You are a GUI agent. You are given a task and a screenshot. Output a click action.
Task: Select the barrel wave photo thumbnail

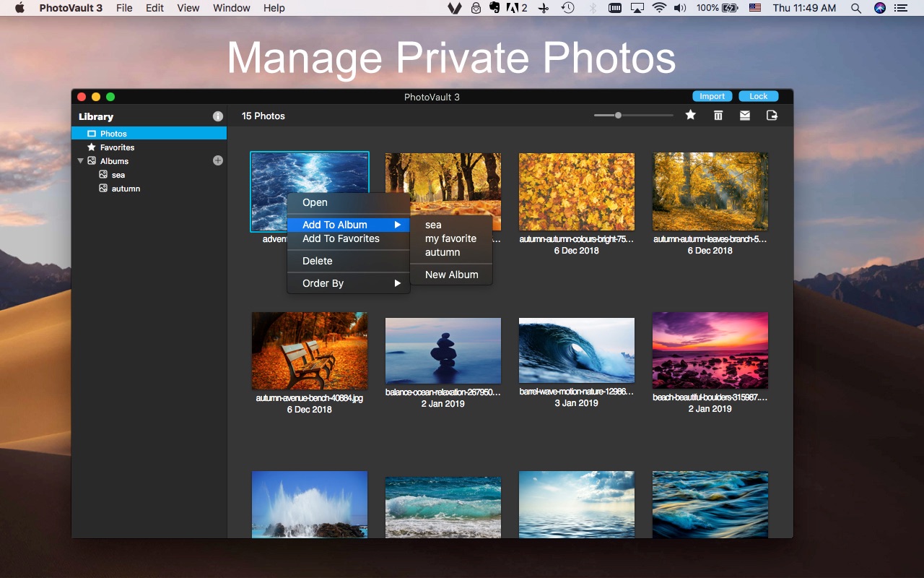tap(576, 350)
